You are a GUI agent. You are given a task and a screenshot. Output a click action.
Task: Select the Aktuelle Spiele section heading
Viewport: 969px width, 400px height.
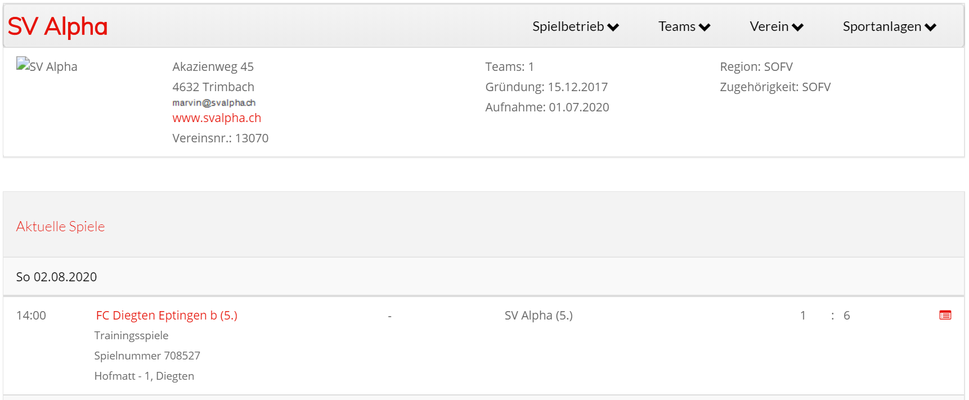point(61,226)
